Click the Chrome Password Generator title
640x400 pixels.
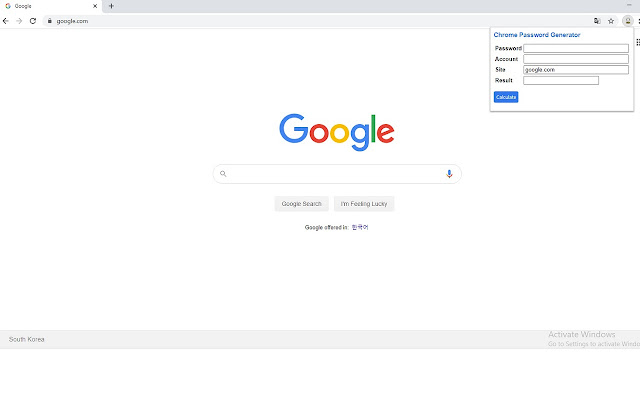[537, 35]
